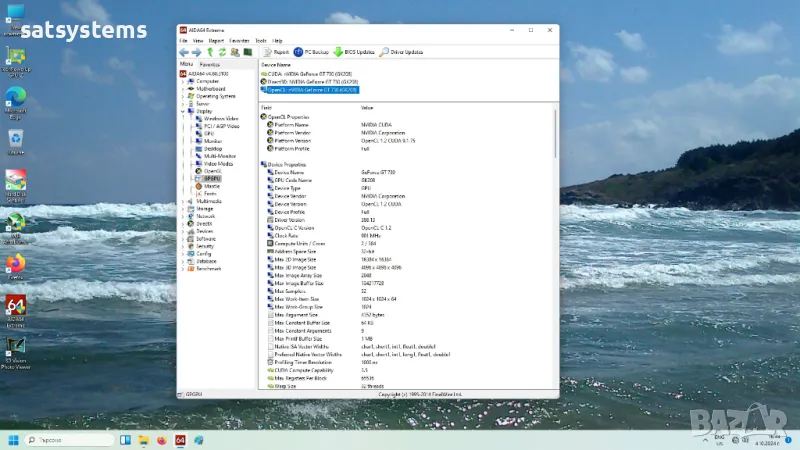The image size is (800, 450).
Task: Click the Driver Updates button
Action: (401, 52)
